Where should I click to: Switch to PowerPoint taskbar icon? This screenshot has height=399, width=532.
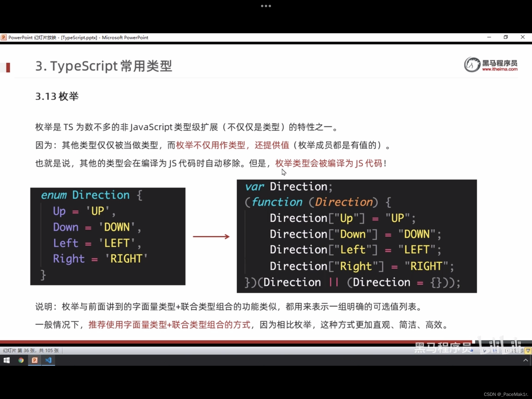coord(35,360)
